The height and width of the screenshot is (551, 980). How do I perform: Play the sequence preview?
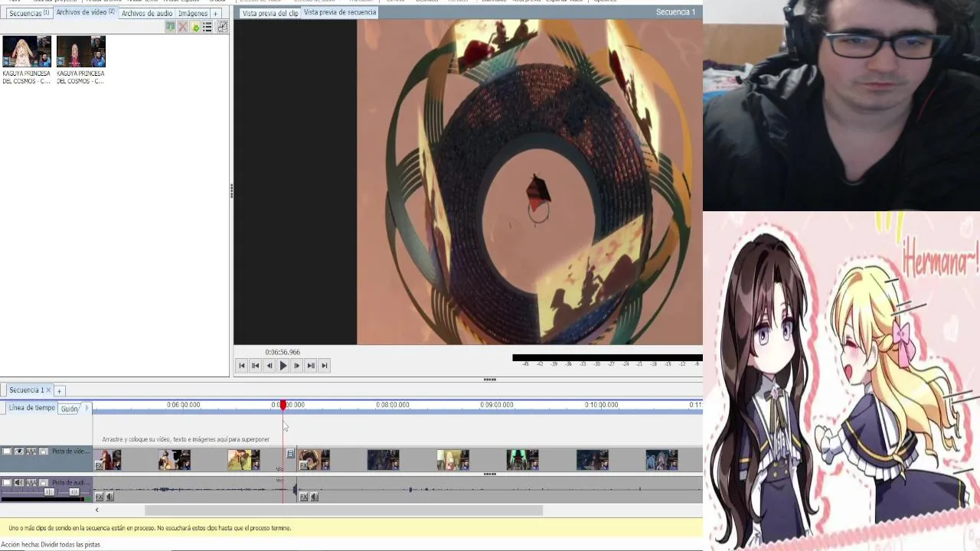point(283,366)
